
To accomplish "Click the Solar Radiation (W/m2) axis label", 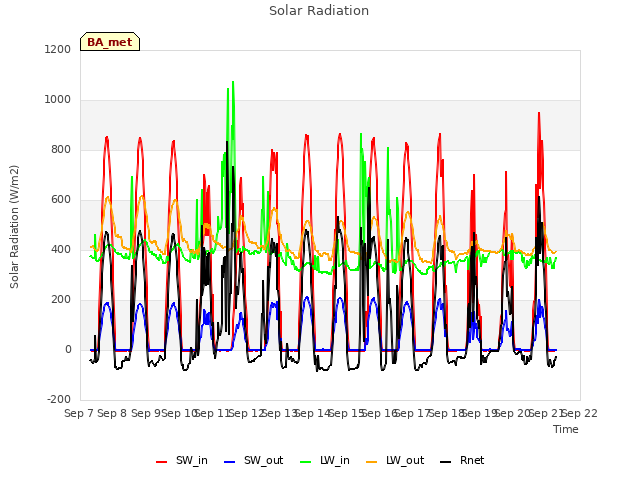I will [x=14, y=227].
